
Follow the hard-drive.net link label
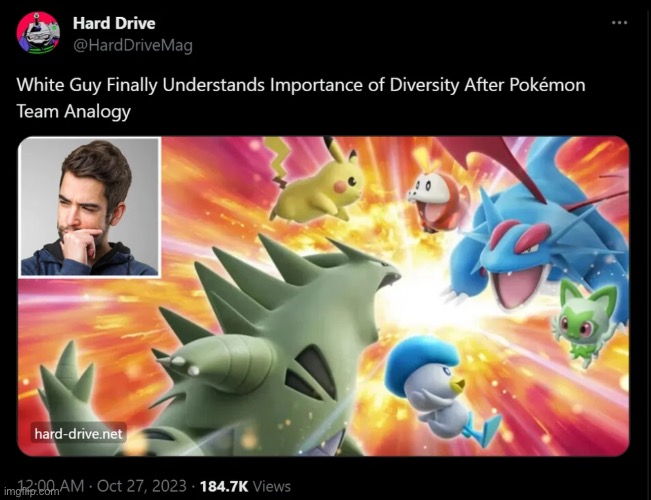[x=78, y=434]
